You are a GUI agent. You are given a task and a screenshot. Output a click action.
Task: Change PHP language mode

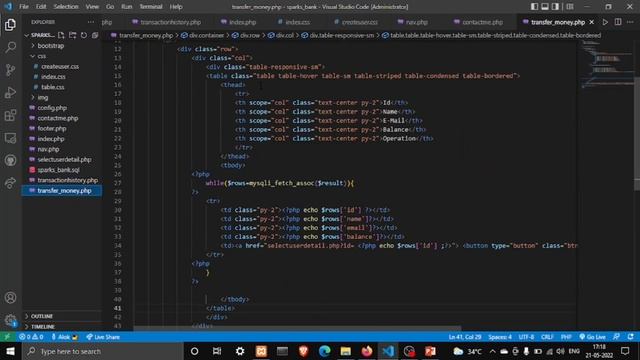[566, 337]
